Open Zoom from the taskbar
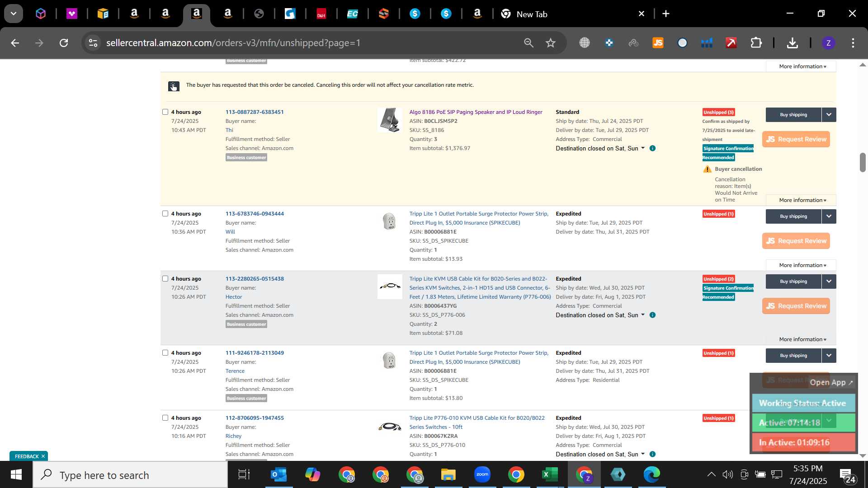This screenshot has height=488, width=868. click(x=482, y=474)
